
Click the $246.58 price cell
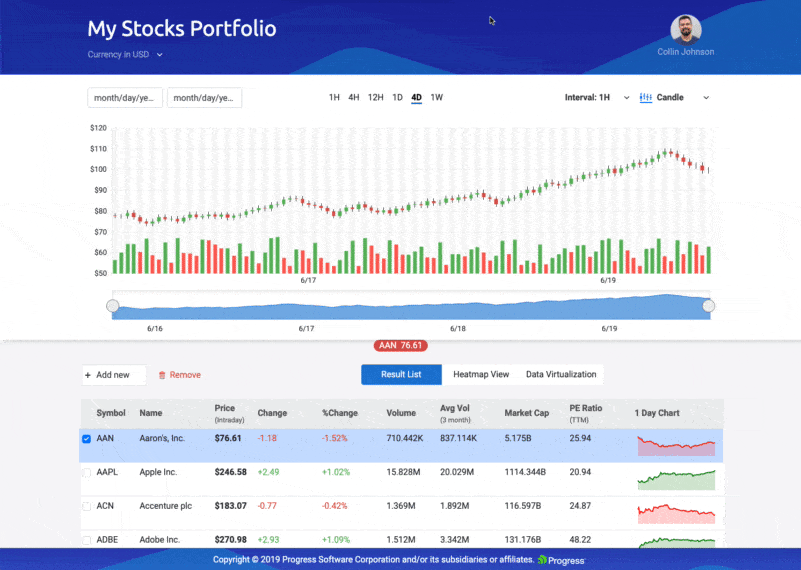click(230, 472)
